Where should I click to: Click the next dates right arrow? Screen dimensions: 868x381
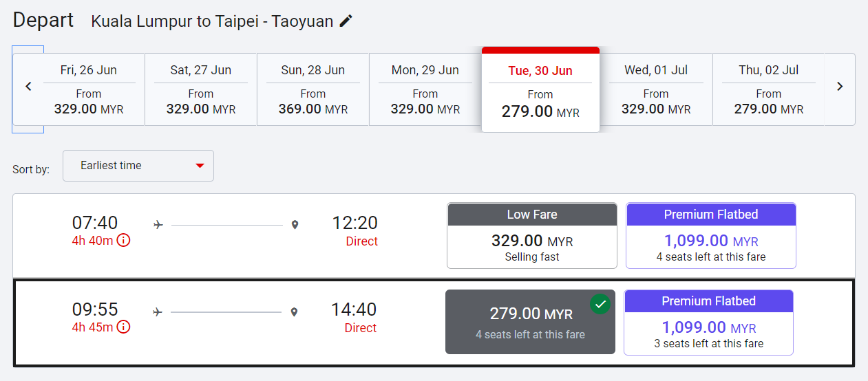839,87
